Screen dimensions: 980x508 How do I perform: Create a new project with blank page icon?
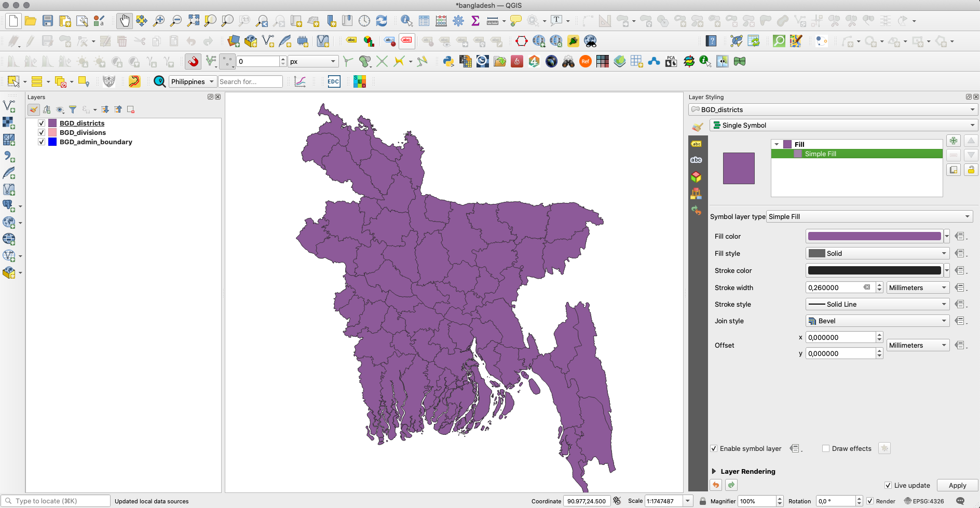pos(13,21)
